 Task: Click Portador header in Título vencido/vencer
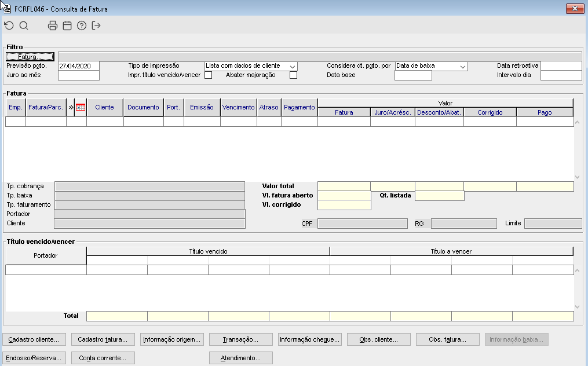[x=46, y=255]
